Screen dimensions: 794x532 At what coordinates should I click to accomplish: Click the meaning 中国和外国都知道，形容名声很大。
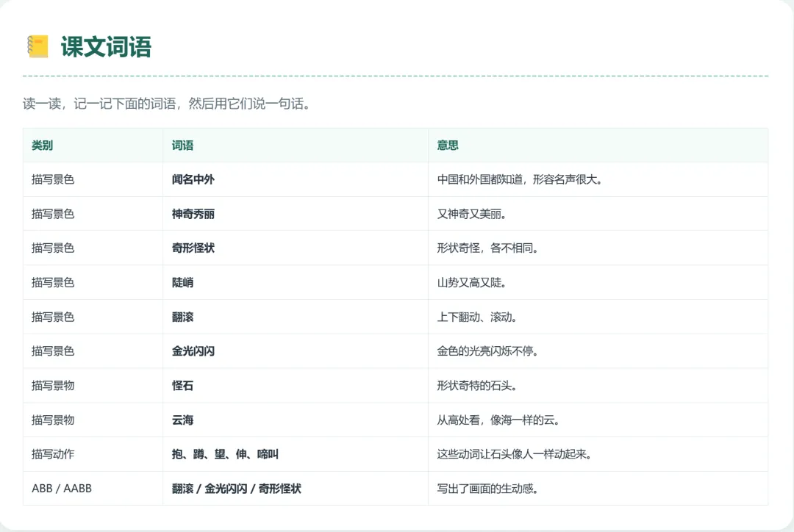coord(520,179)
